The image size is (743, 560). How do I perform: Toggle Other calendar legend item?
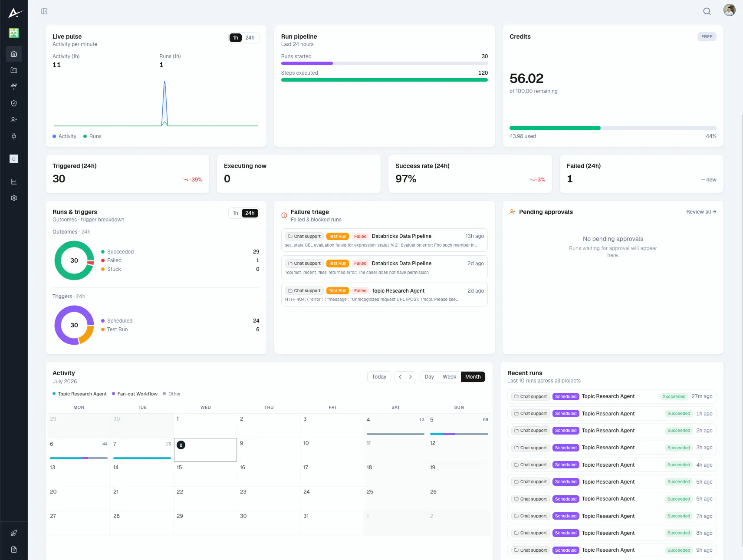(x=172, y=394)
